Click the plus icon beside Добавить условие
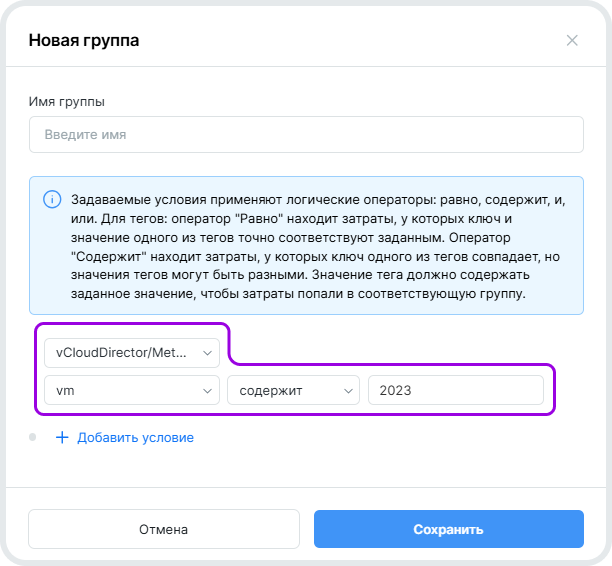The width and height of the screenshot is (612, 566). point(62,437)
